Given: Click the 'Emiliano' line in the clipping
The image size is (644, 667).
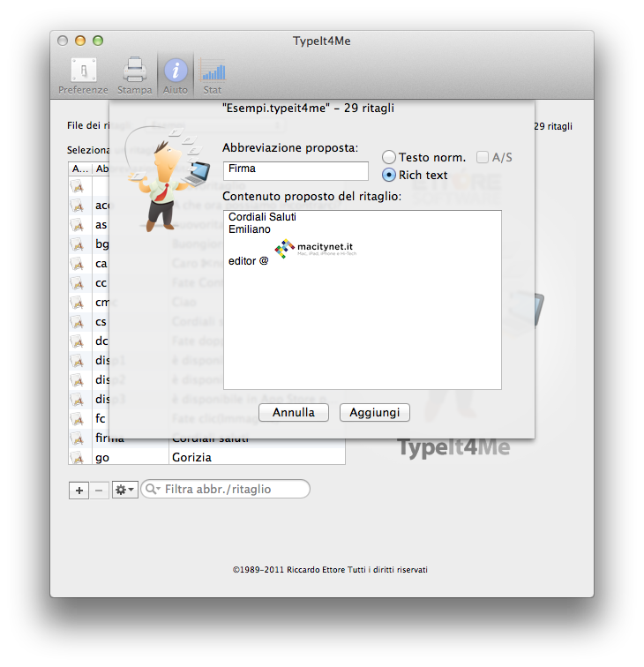Looking at the screenshot, I should (x=250, y=229).
